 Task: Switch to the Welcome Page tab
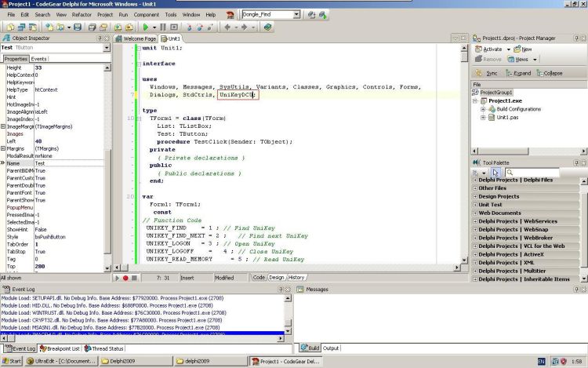coord(136,38)
